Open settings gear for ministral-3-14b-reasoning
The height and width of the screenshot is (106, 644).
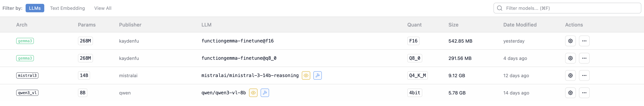click(570, 75)
